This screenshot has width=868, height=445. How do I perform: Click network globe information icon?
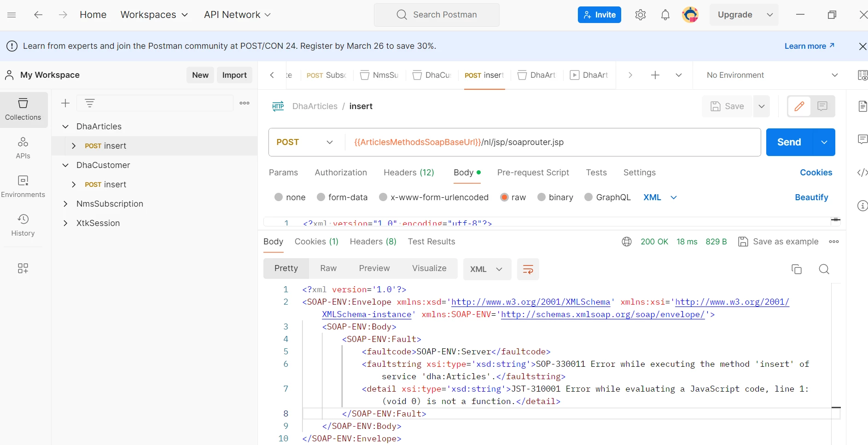pyautogui.click(x=627, y=242)
